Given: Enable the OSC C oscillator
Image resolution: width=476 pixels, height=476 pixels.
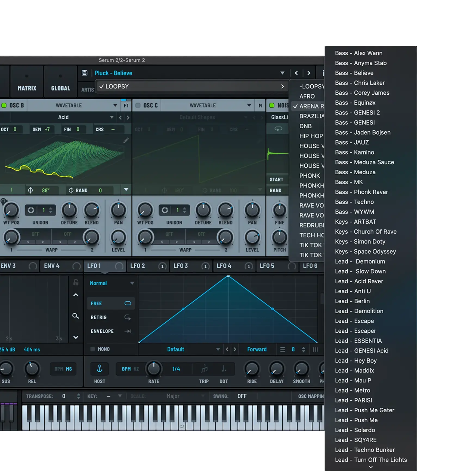Looking at the screenshot, I should [138, 105].
